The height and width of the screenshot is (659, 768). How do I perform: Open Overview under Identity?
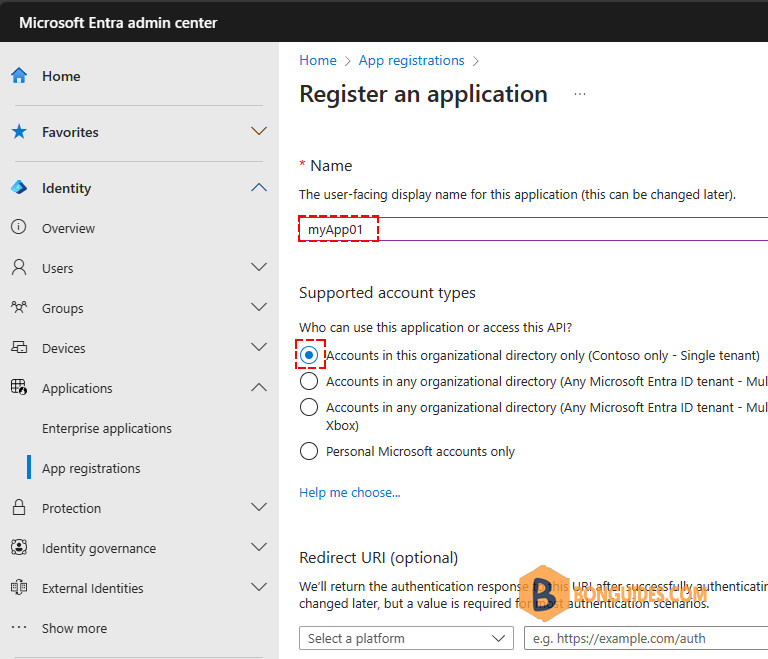point(69,228)
